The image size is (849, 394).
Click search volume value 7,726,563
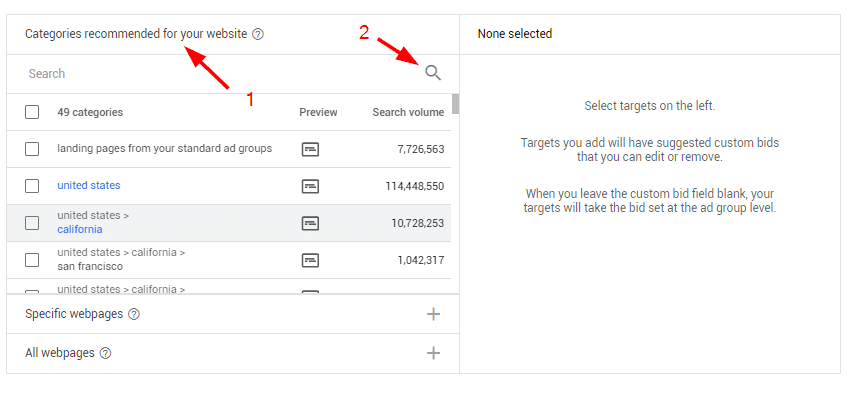tap(421, 149)
